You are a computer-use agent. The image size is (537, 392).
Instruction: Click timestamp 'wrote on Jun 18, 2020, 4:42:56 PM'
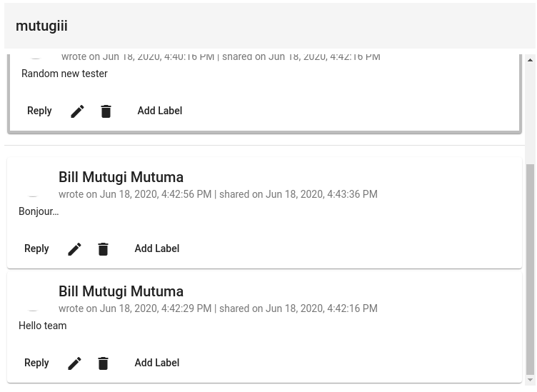click(x=135, y=194)
